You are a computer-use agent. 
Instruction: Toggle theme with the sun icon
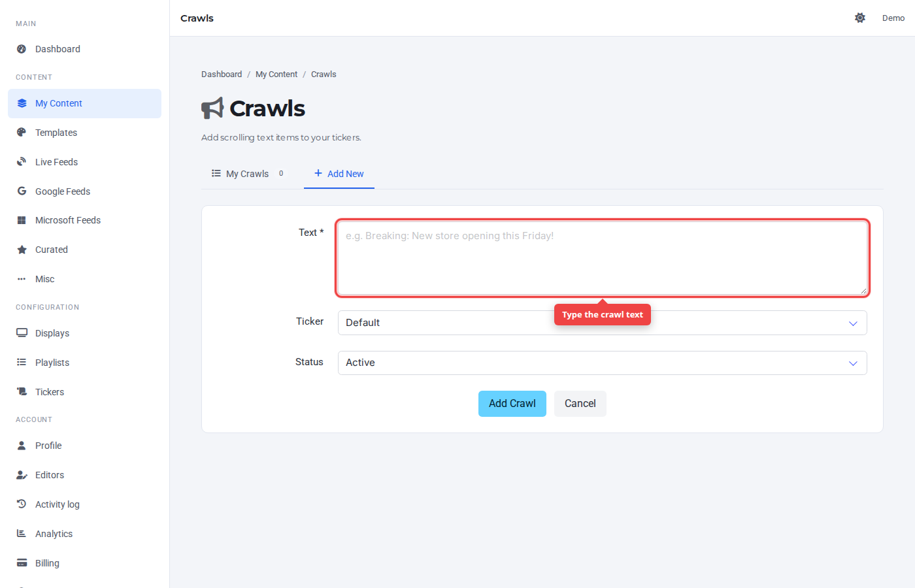860,18
